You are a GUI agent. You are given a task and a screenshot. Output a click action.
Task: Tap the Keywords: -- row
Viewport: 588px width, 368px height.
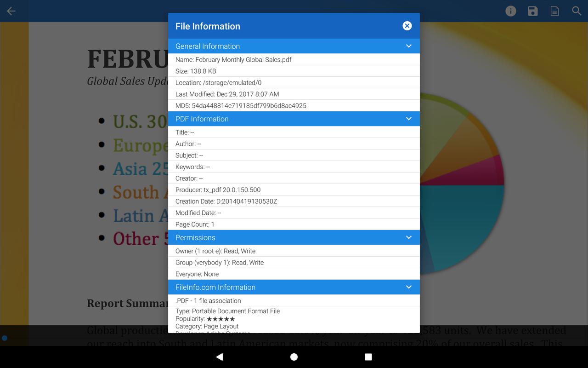(294, 167)
